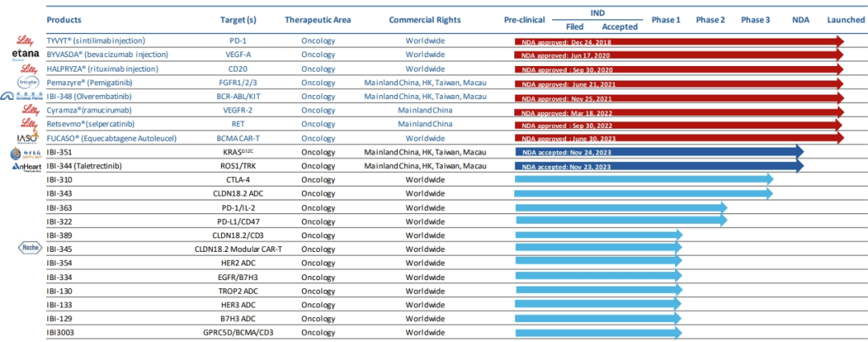The image size is (868, 342).
Task: Select red bar labeled NDA approved June 30, 2023
Action: [x=679, y=138]
